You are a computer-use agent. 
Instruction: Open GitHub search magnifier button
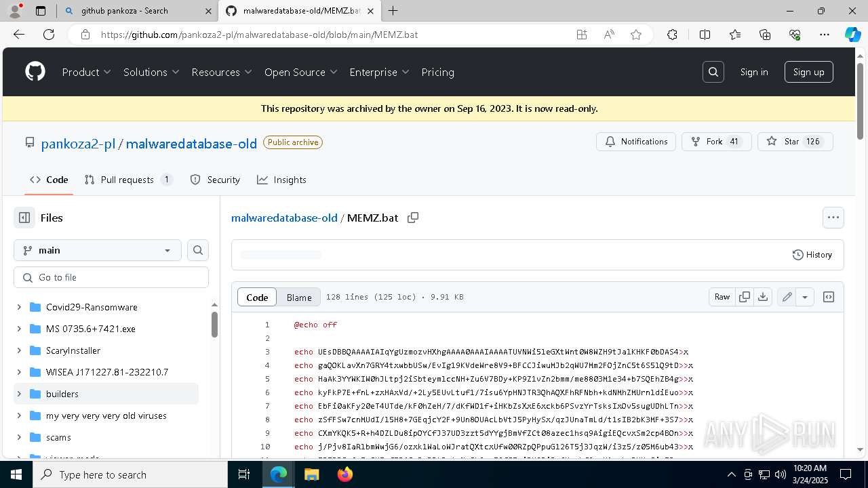tap(713, 72)
